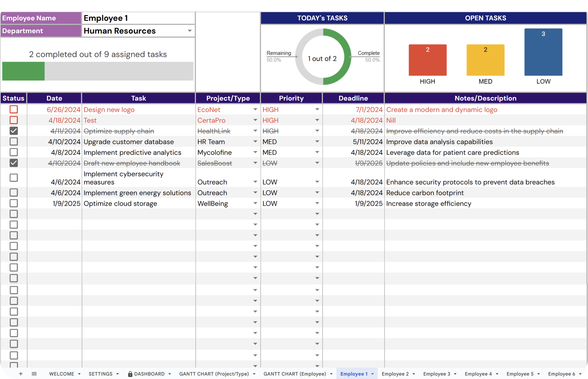588x379 pixels.
Task: Go to GANTT CHART (Project/Type) tab
Action: (x=214, y=374)
